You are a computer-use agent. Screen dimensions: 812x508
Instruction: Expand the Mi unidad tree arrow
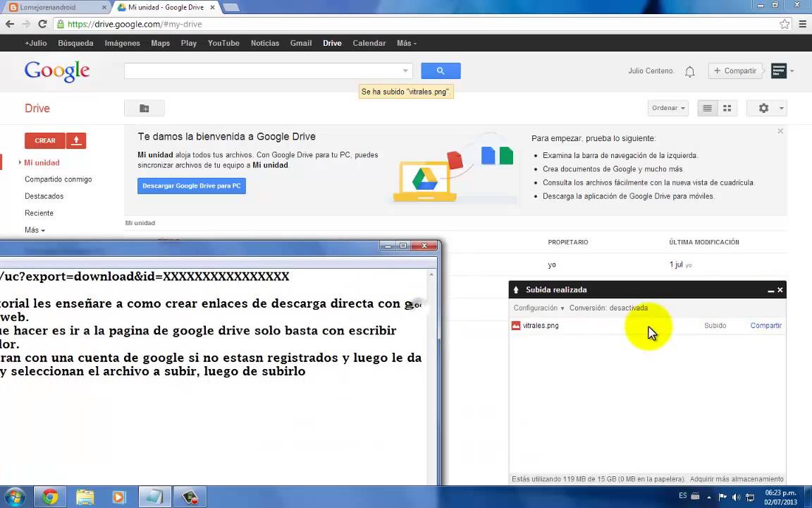click(20, 162)
